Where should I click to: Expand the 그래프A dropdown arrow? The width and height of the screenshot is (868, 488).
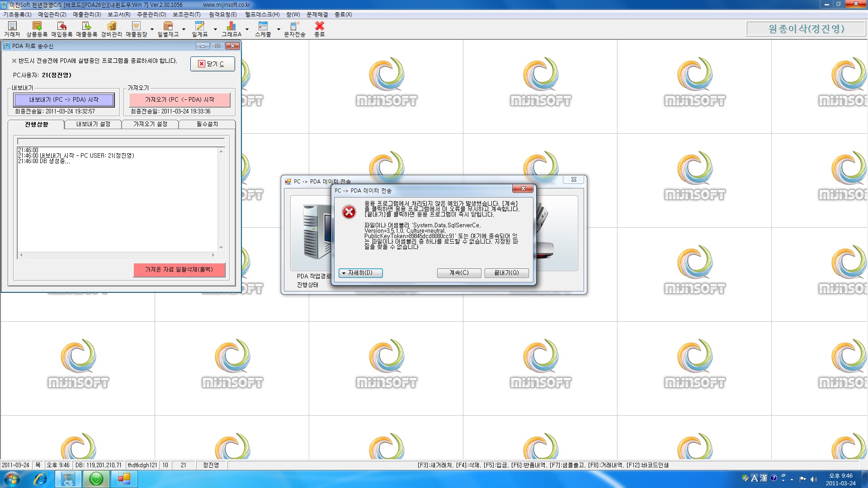point(247,29)
